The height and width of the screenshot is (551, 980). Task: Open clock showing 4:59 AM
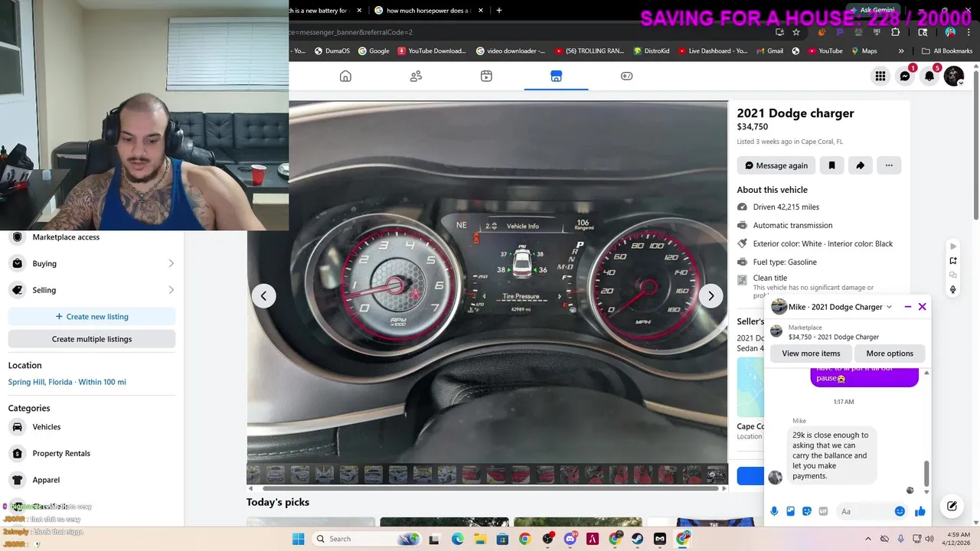click(958, 539)
